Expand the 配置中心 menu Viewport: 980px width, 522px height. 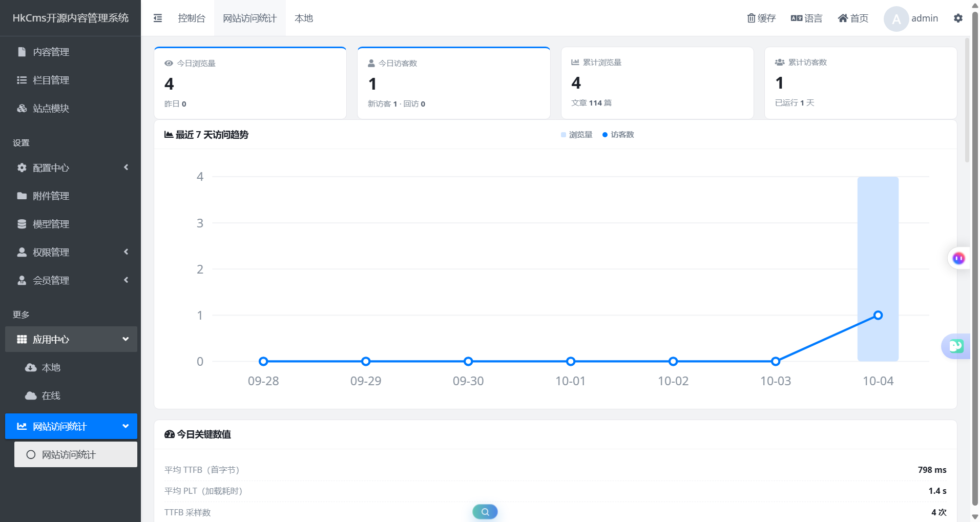[x=71, y=168]
